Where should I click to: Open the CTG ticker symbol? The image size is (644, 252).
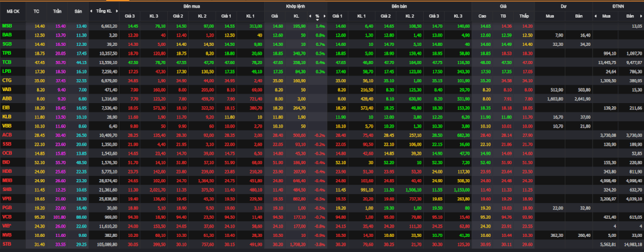tap(6, 80)
